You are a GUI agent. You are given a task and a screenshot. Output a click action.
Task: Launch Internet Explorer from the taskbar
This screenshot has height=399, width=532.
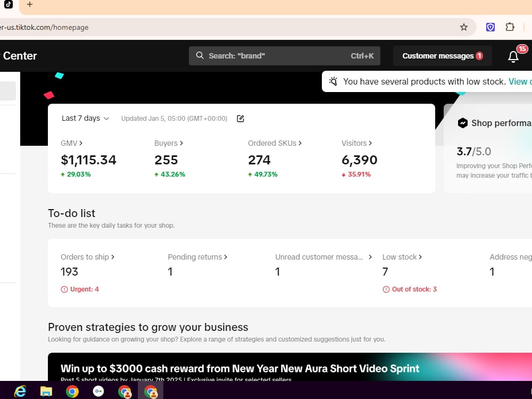tap(20, 391)
